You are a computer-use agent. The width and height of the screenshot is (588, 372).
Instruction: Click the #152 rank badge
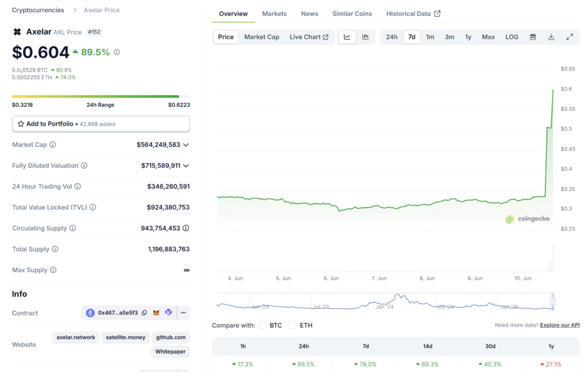pyautogui.click(x=94, y=32)
